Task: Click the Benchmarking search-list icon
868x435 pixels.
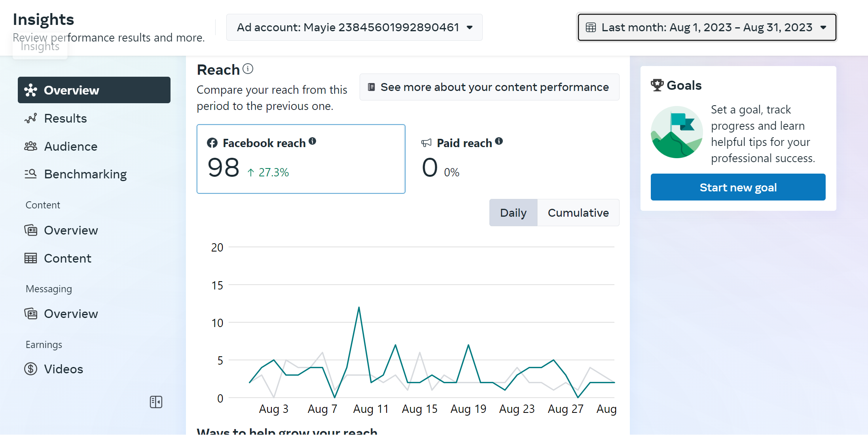Action: (30, 174)
